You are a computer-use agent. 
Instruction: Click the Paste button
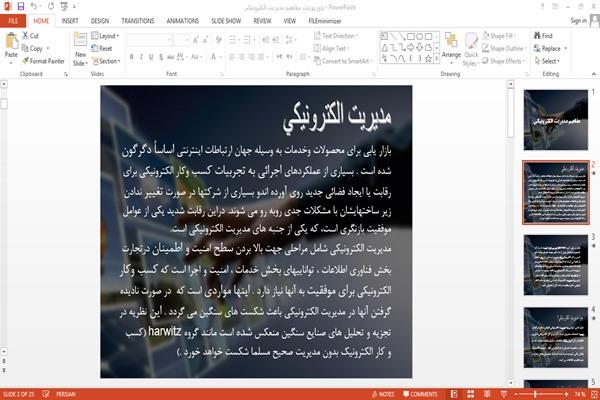pos(11,46)
